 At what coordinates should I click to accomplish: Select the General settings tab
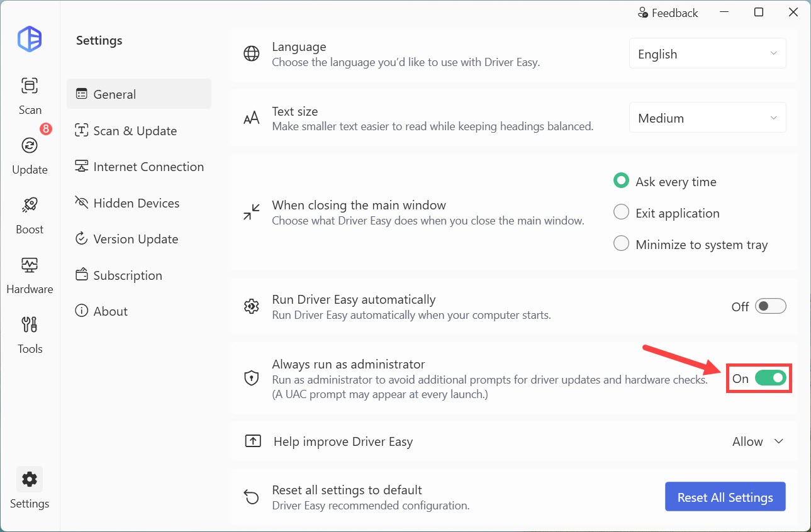(139, 94)
